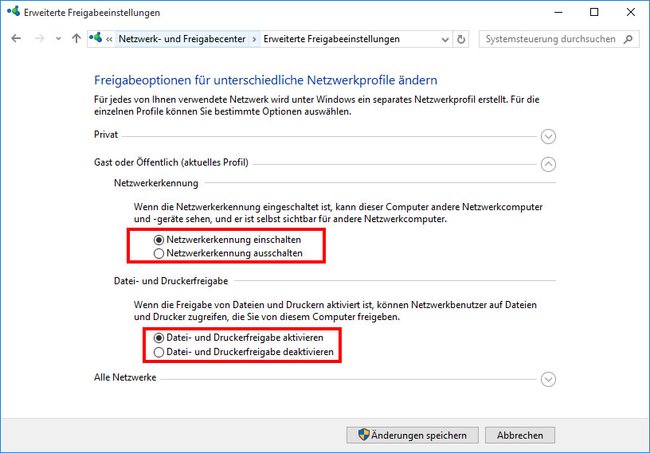Select Datei- und Druckerfreigabe aktivieren
The width and height of the screenshot is (650, 453).
click(238, 338)
